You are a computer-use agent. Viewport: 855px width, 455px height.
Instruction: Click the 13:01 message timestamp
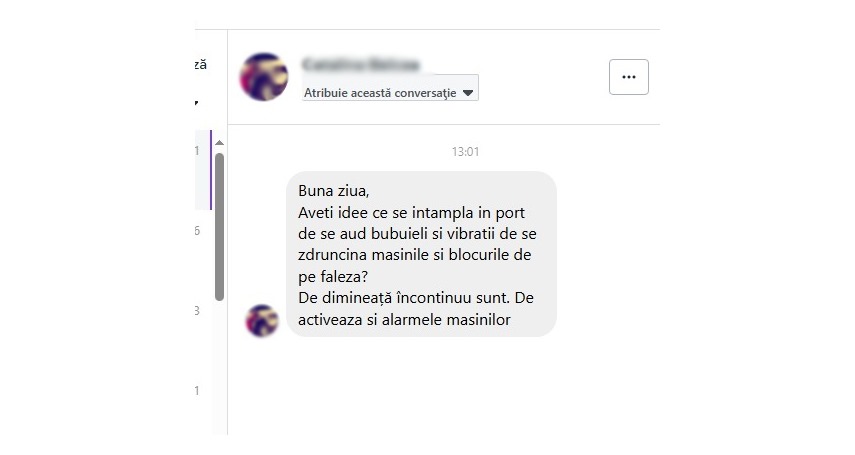(465, 152)
